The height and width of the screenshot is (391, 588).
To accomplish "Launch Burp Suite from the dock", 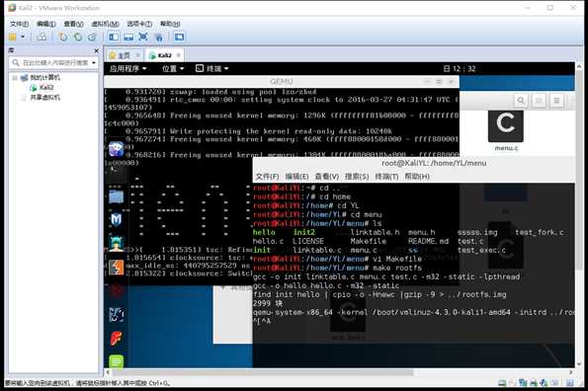I will click(116, 268).
